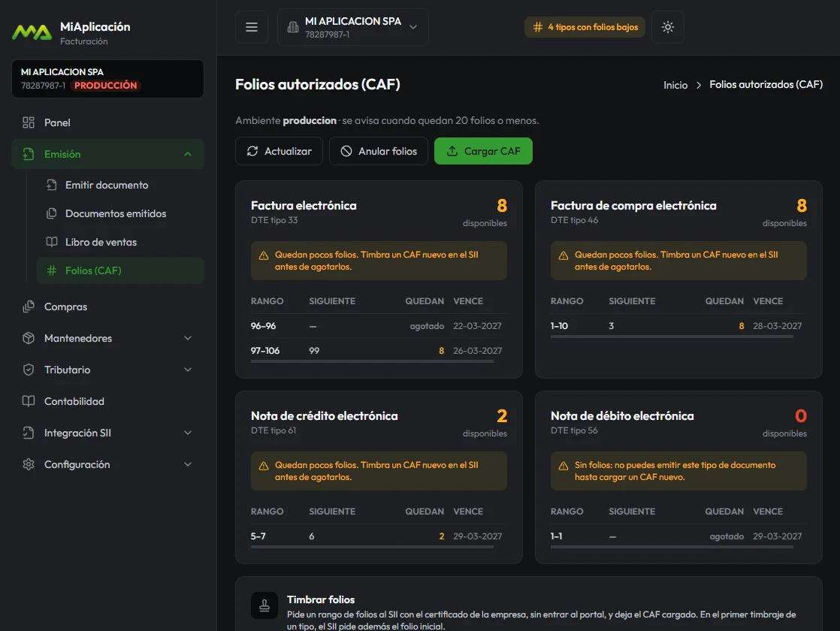This screenshot has height=631, width=840.
Task: Click siguiente value 99
Action: point(314,351)
